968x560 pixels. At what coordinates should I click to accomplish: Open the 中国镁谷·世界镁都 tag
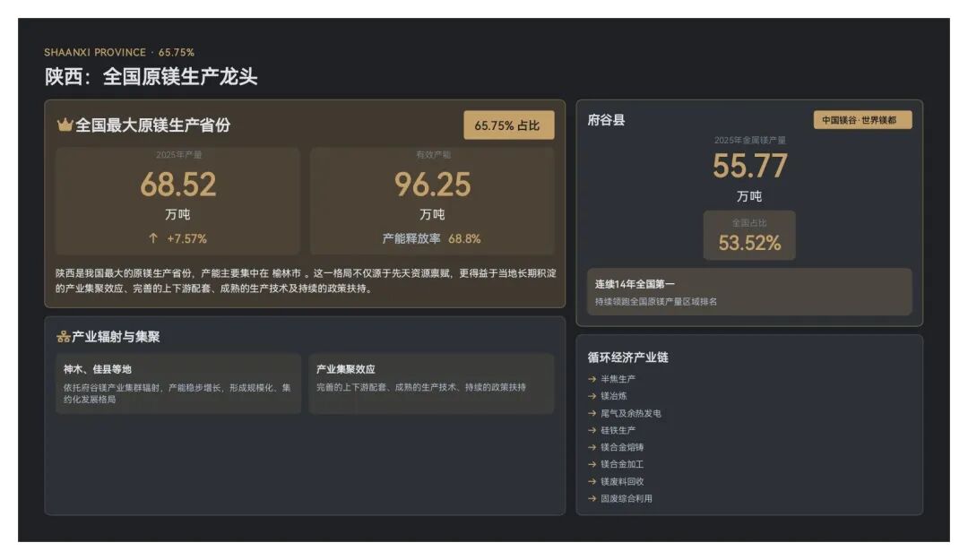[863, 117]
